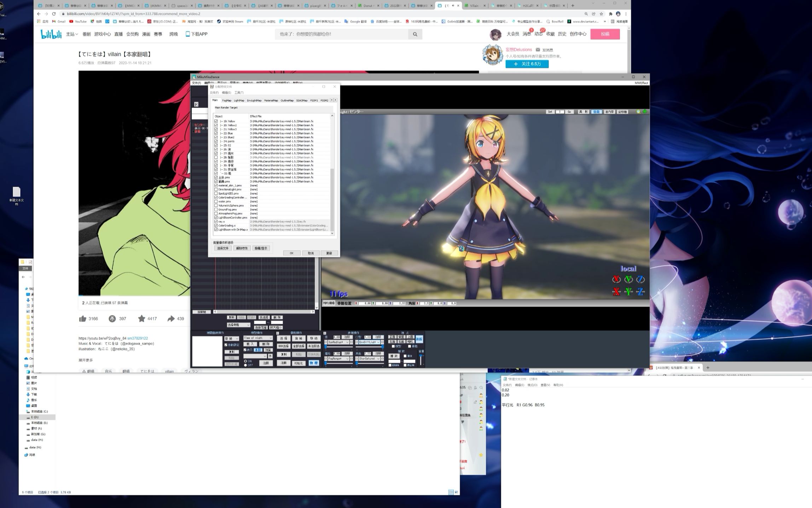This screenshot has height=508, width=812.
Task: Switch to LightMap tab
Action: [x=239, y=101]
